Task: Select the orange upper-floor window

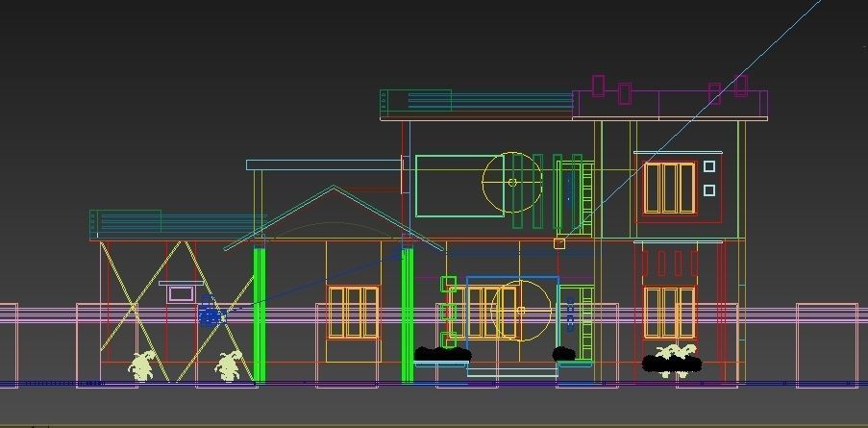Action: [669, 188]
